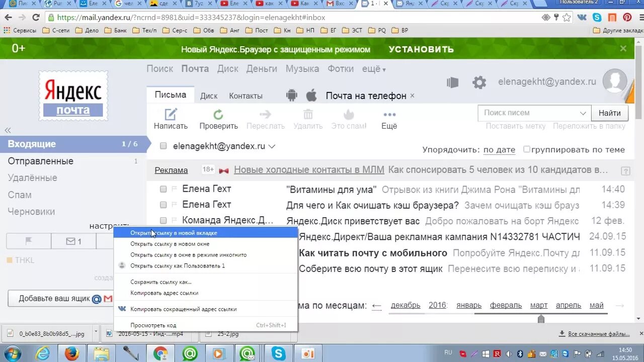
Task: Click the Chrome address bar URL
Action: pos(191,18)
